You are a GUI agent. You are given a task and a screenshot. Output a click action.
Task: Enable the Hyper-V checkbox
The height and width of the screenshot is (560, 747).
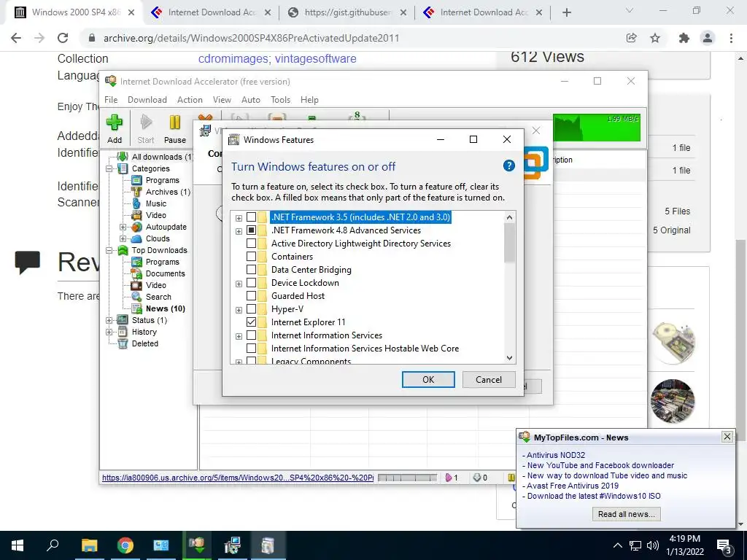pyautogui.click(x=251, y=309)
